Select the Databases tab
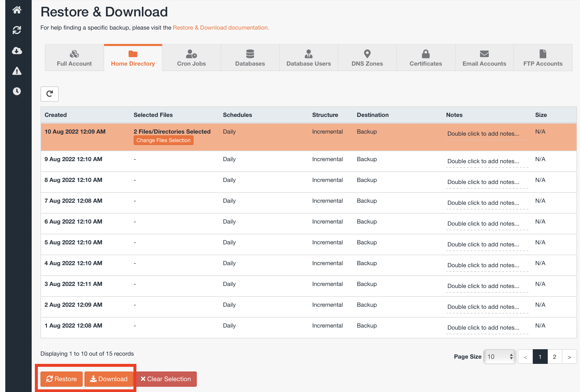This screenshot has height=392, width=580. (250, 58)
